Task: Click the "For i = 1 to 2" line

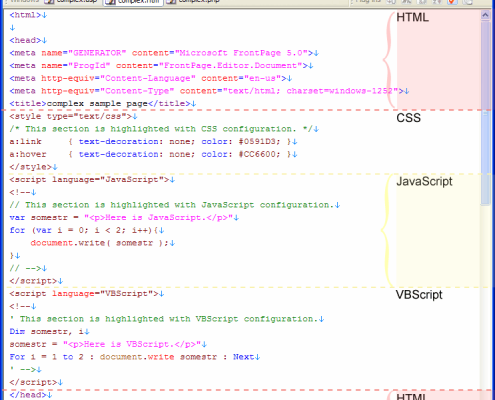Action: click(x=135, y=357)
